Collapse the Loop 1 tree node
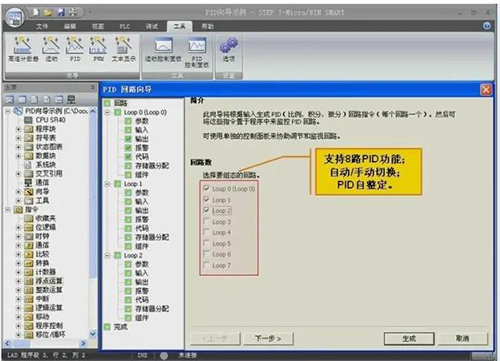This screenshot has height=361, width=500. (107, 184)
